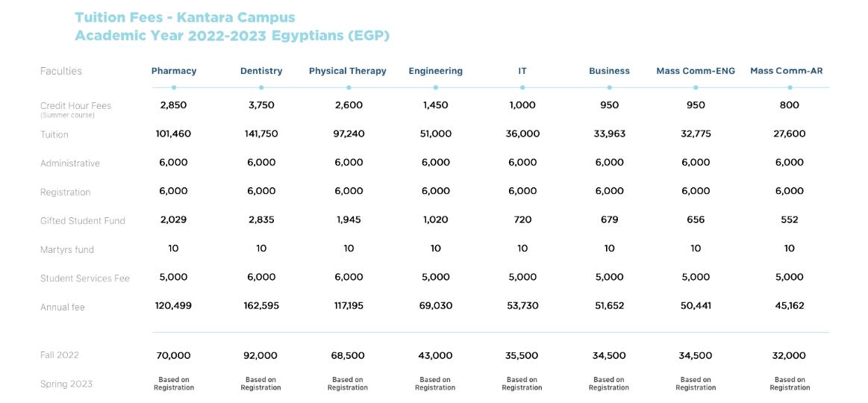Screen dimensions: 868x403
Task: Select the Gifted Student Fund row label
Action: pos(83,221)
